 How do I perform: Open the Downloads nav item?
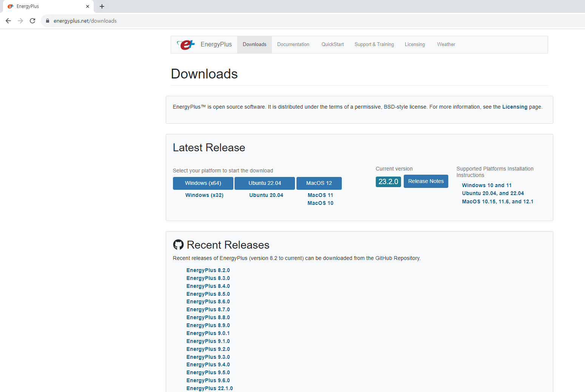pos(255,45)
